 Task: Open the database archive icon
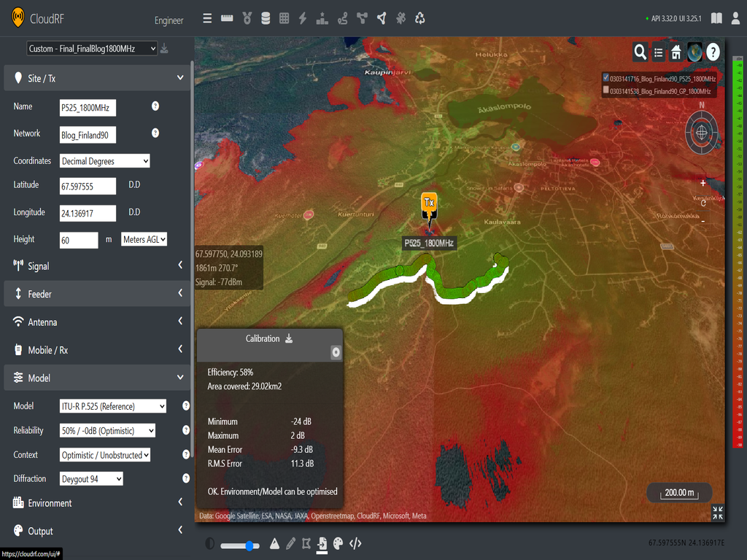[x=266, y=18]
